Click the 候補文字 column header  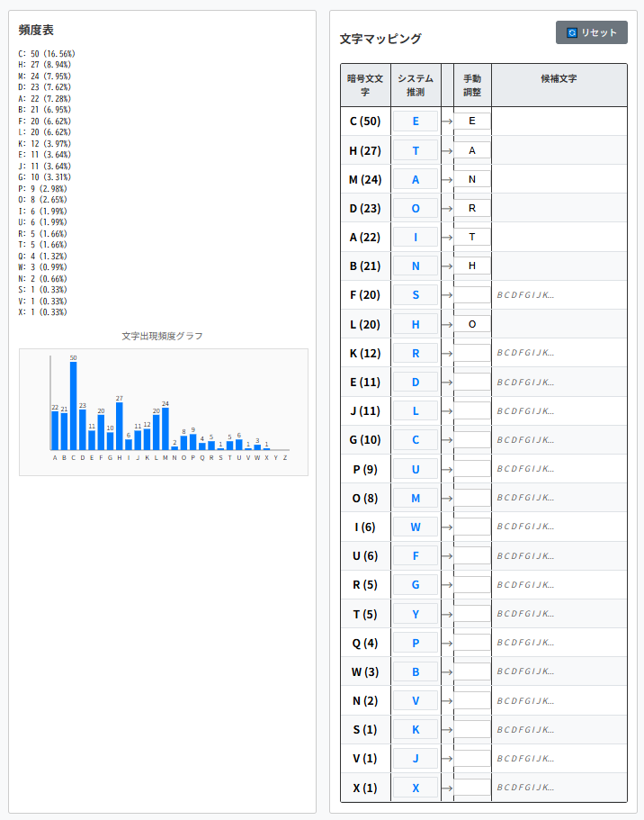click(559, 79)
